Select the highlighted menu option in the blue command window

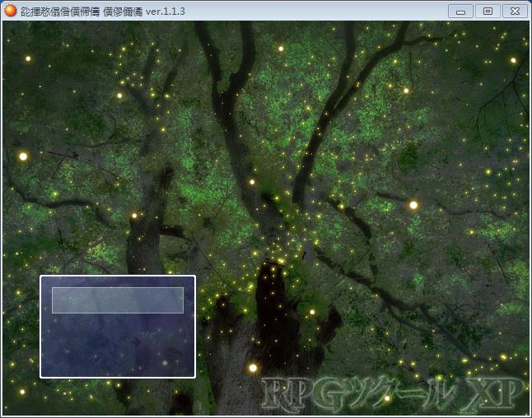pyautogui.click(x=118, y=300)
